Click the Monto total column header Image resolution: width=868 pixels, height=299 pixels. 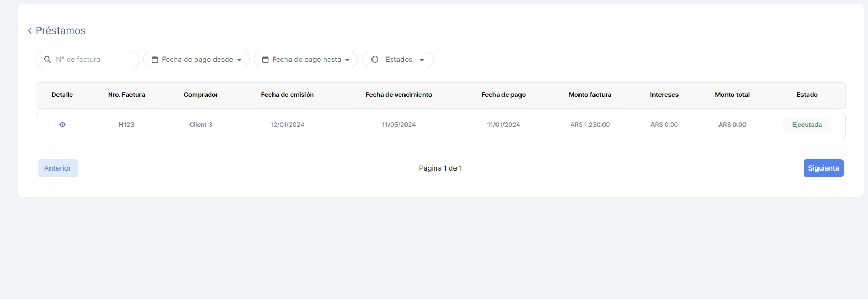(732, 95)
